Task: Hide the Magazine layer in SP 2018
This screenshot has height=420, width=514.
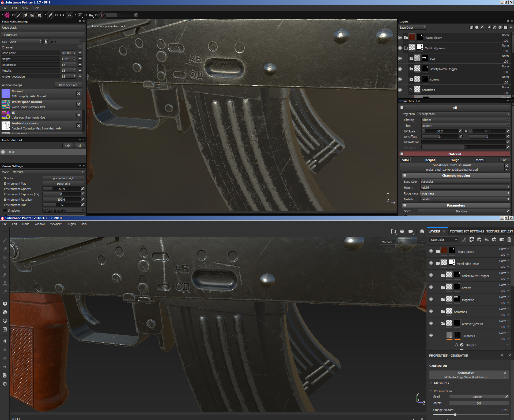Action: point(431,299)
